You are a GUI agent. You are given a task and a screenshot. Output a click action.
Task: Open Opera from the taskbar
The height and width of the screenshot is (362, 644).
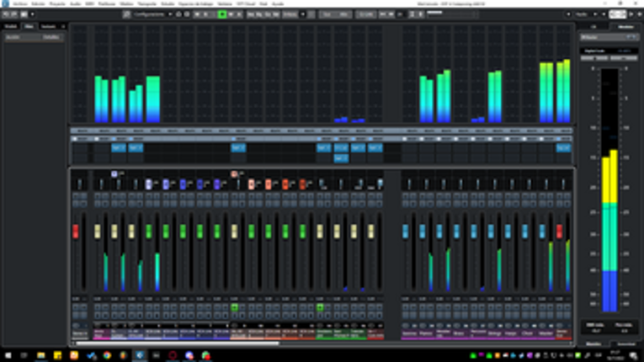173,355
